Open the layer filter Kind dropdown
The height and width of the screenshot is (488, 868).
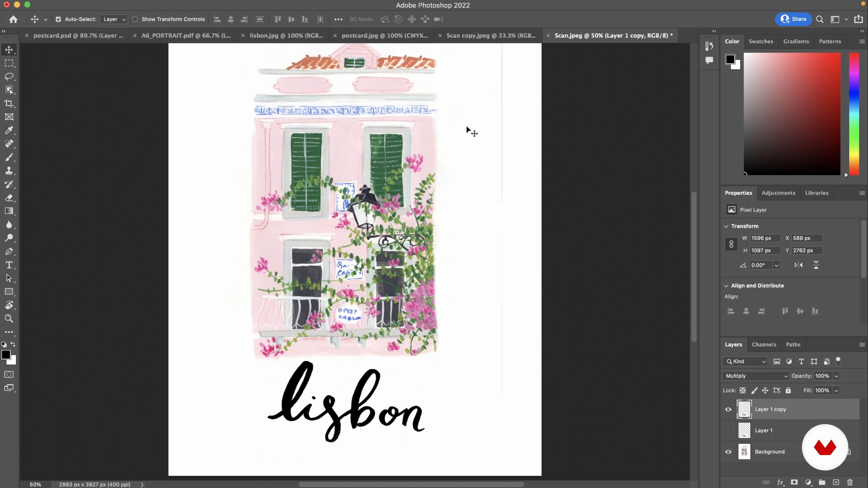point(745,361)
